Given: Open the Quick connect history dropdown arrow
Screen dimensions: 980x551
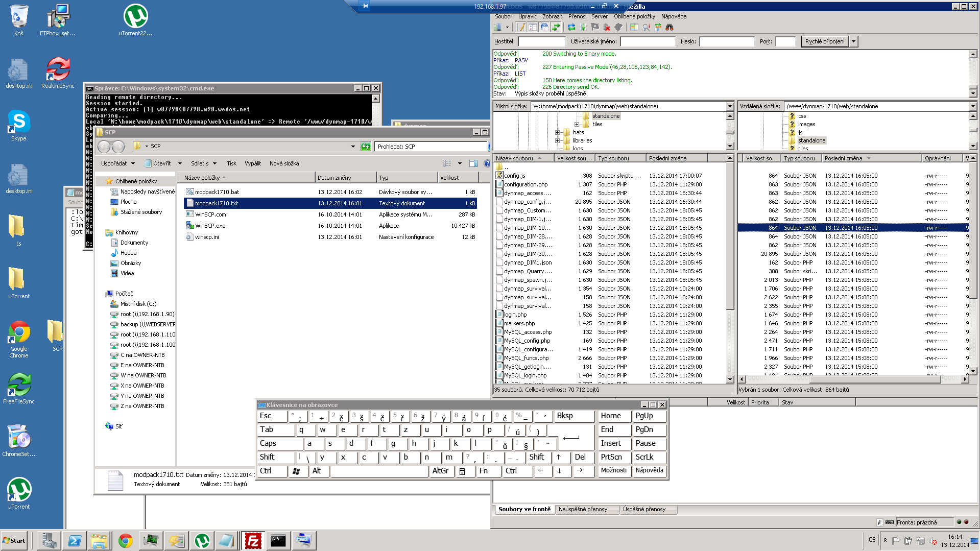Looking at the screenshot, I should [853, 41].
